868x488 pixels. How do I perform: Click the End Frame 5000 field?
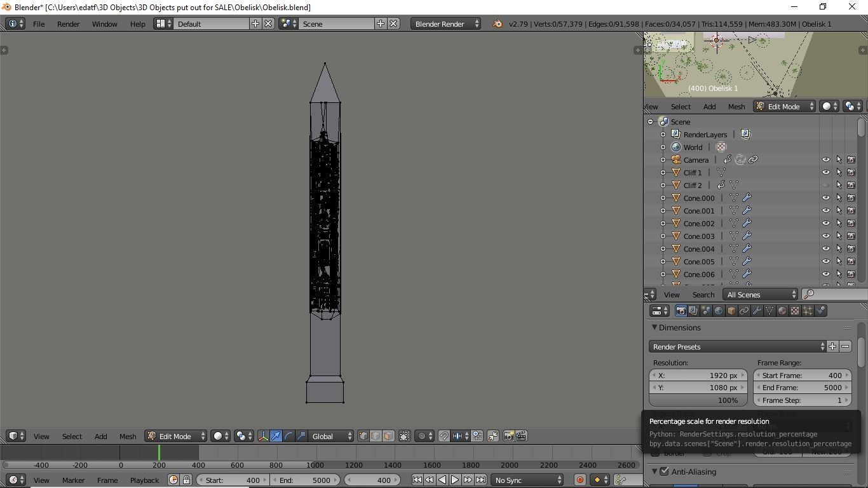tap(802, 388)
